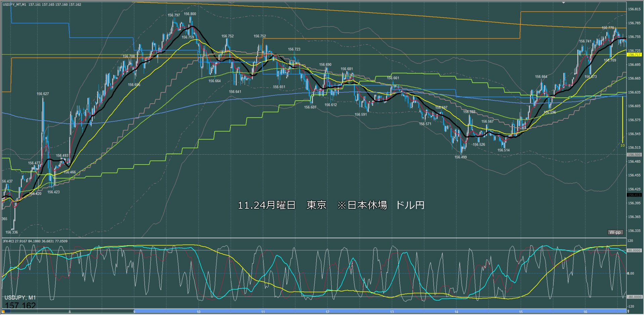Viewport: 644px width, 315px height.
Task: Click the W-pp pivot label
Action: pyautogui.click(x=615, y=232)
